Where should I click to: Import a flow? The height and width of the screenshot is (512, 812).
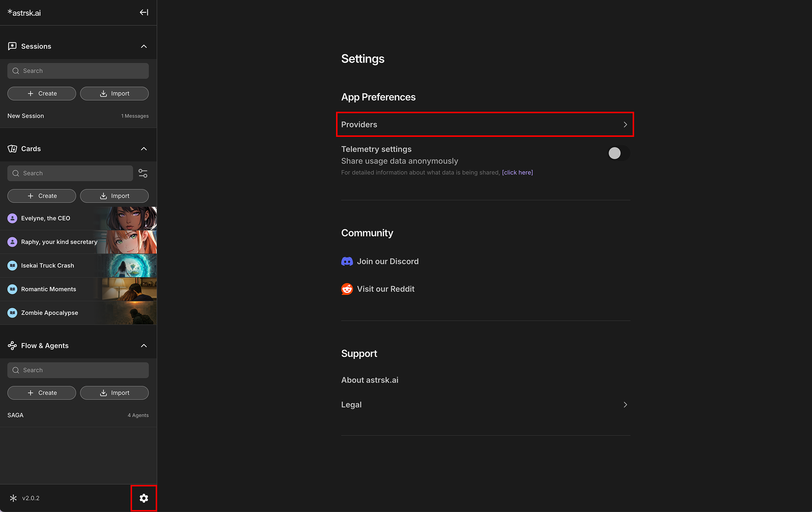point(114,393)
